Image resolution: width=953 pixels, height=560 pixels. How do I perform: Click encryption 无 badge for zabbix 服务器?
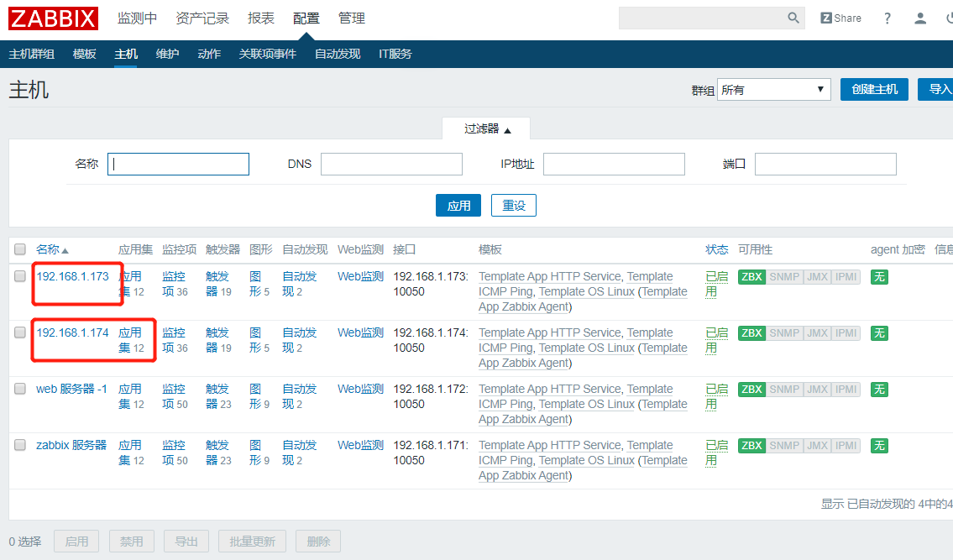[x=879, y=446]
